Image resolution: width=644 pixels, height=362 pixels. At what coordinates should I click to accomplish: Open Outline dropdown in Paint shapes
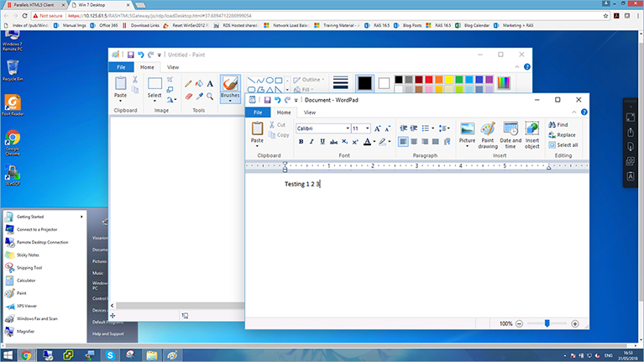click(309, 79)
